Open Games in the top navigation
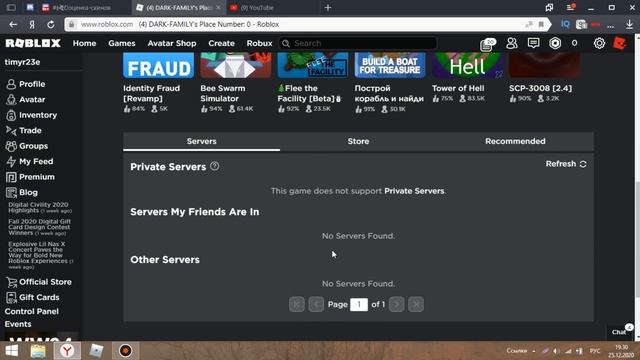 pyautogui.click(x=122, y=43)
